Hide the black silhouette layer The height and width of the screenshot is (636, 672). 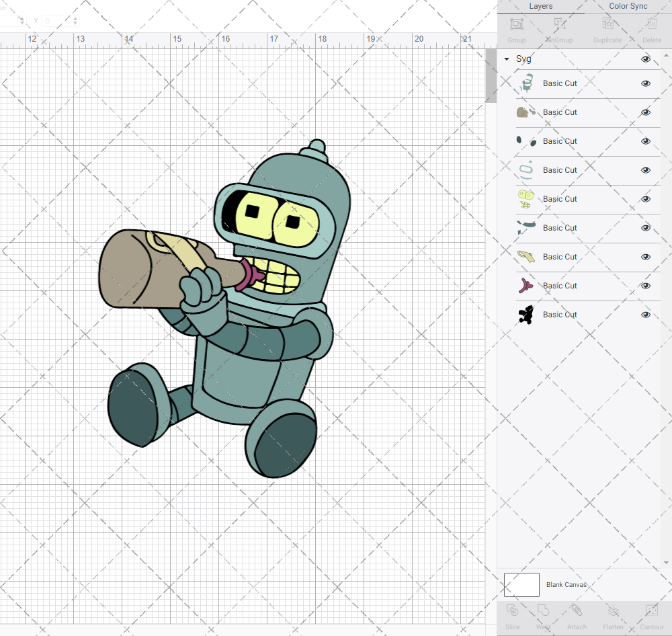[645, 315]
